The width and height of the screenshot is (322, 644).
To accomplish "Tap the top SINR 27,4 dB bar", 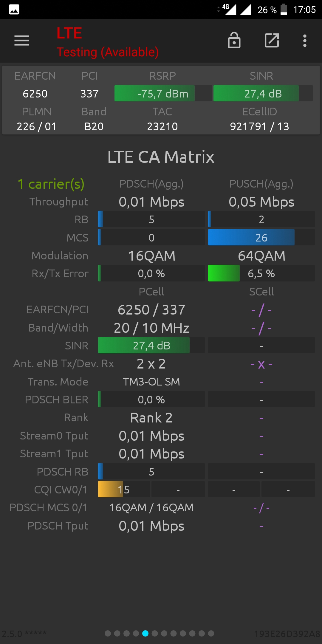I will 263,93.
